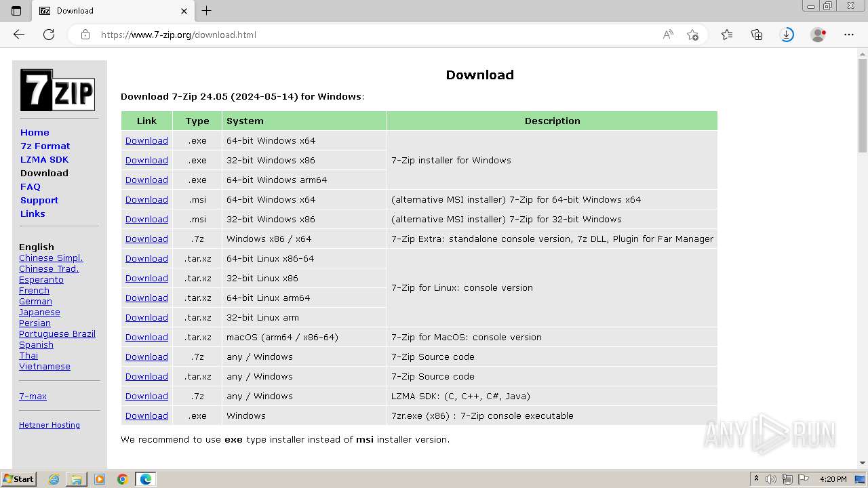This screenshot has height=488, width=868.
Task: View site information lock icon
Action: [x=85, y=35]
